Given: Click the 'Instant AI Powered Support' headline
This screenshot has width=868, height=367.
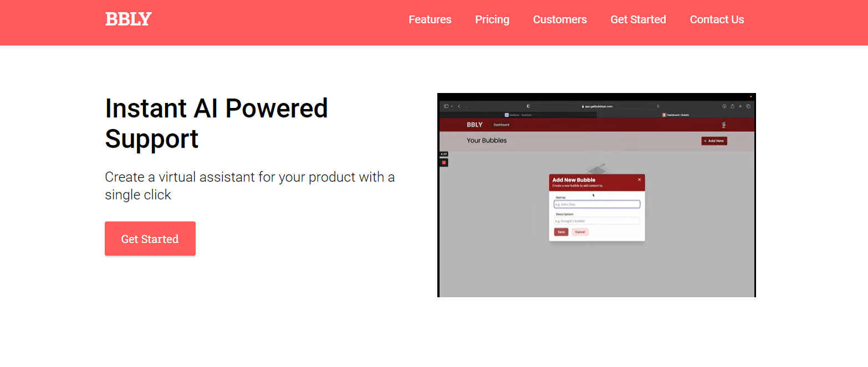Looking at the screenshot, I should 217,123.
